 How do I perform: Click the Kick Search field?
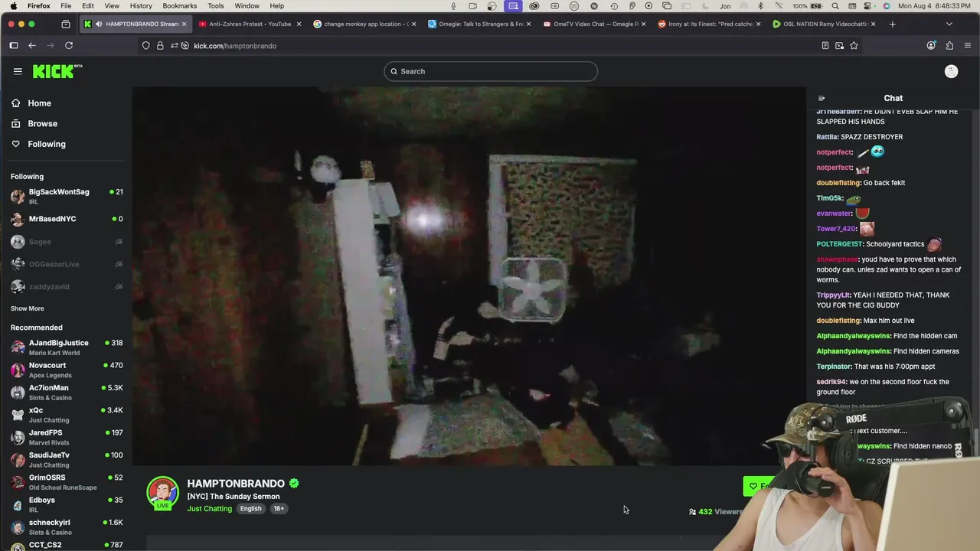pos(491,71)
